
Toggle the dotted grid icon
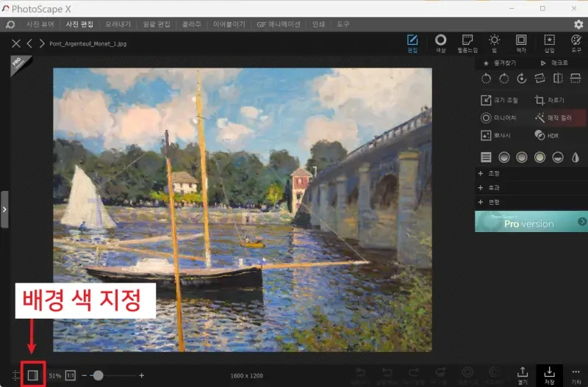click(16, 375)
